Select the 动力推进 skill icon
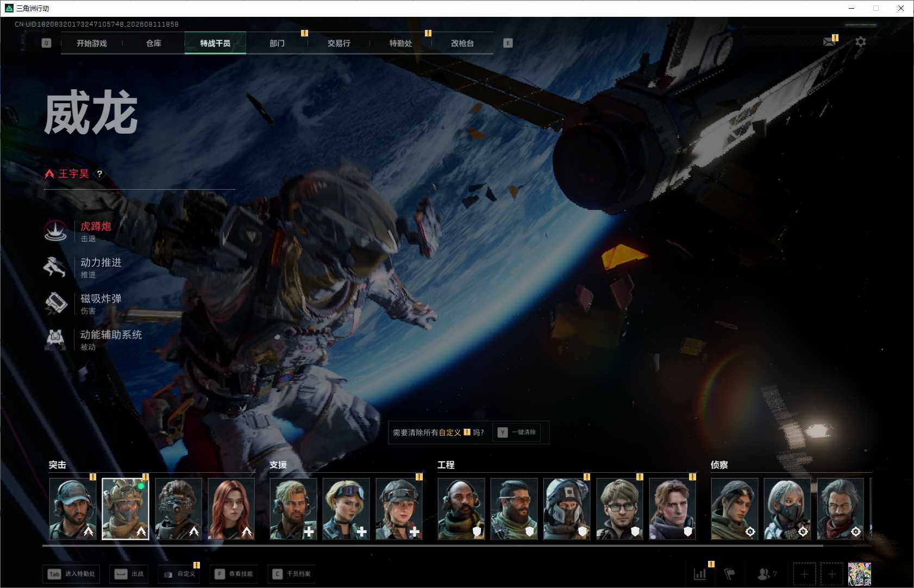914x588 pixels. (x=55, y=267)
